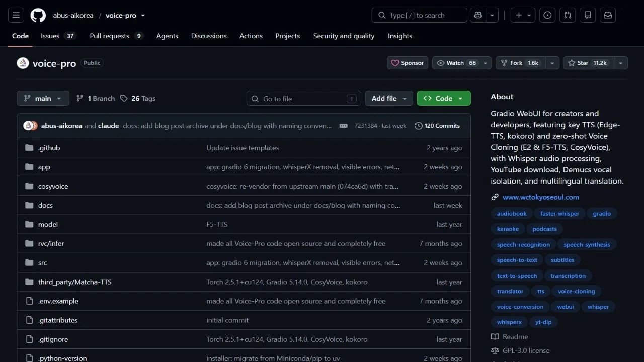Open the repository switcher dropdown next to voice-pro

(143, 15)
